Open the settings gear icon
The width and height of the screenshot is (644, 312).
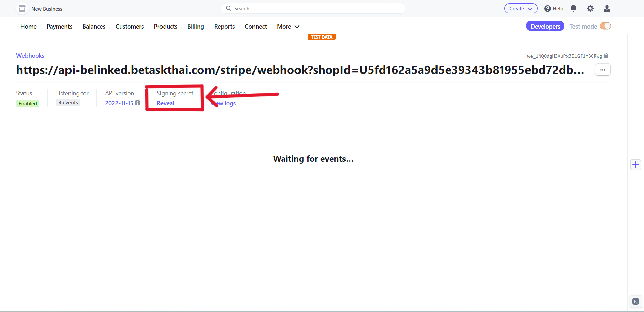[590, 9]
